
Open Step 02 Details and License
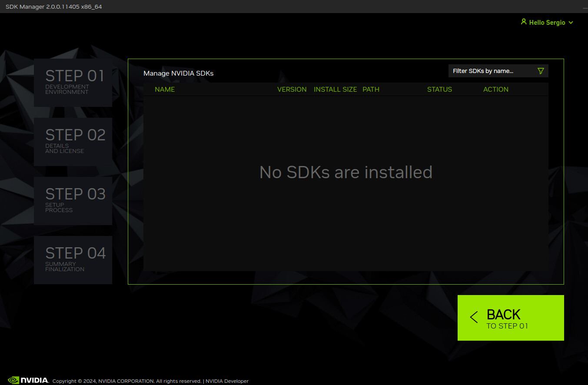[73, 142]
